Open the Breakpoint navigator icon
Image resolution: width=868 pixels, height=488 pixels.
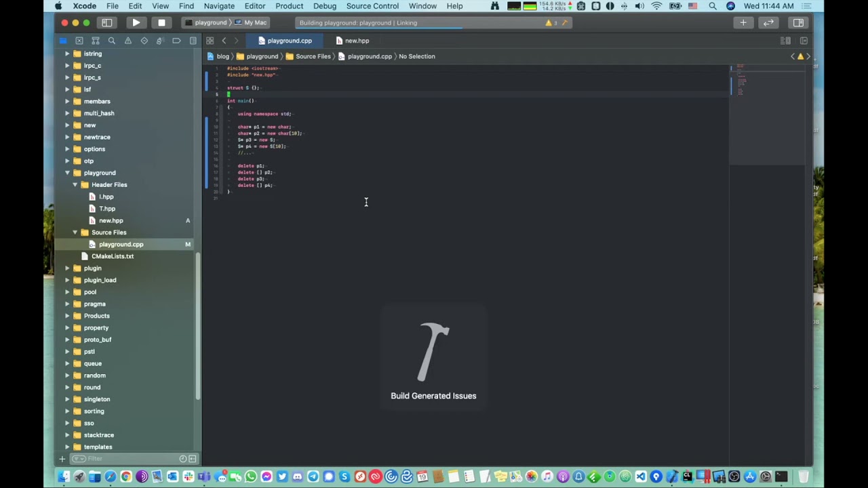coord(176,41)
